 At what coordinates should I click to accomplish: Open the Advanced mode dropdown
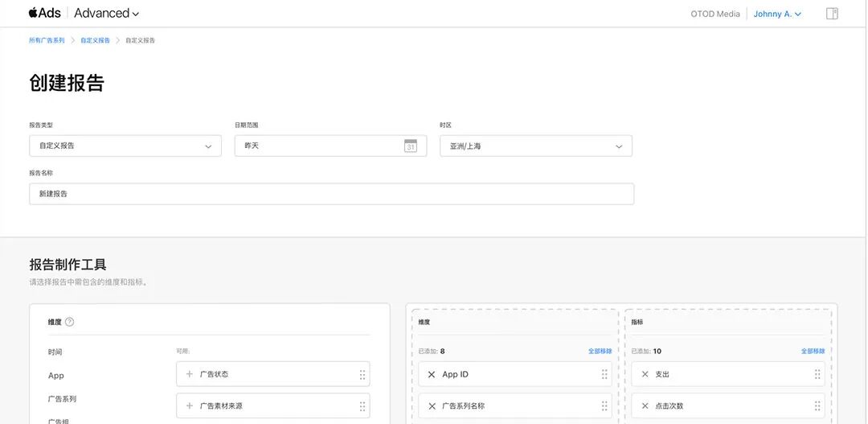(106, 14)
